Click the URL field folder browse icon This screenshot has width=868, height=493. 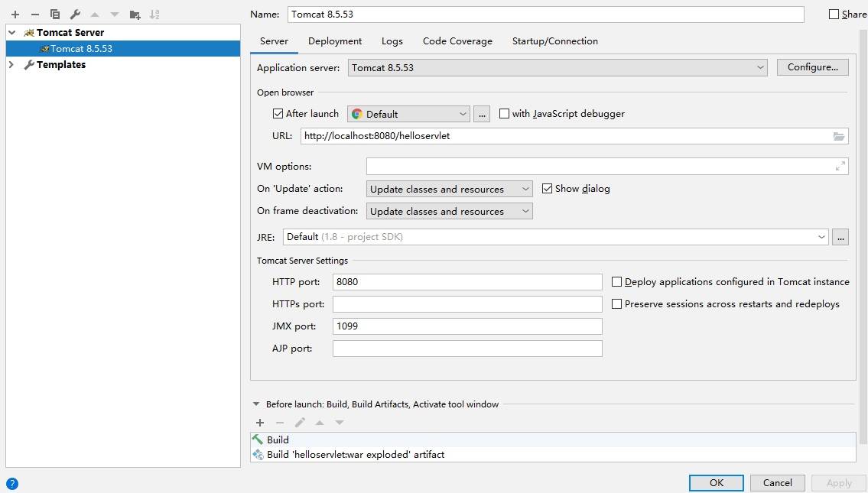pos(839,136)
